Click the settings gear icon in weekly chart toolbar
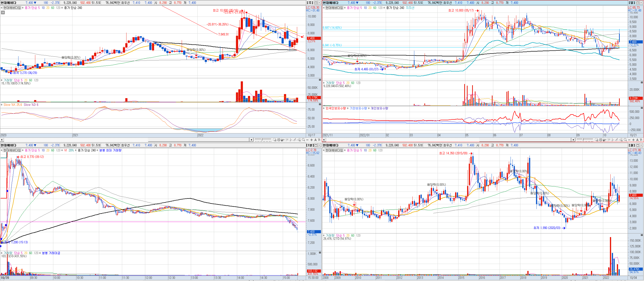 tap(279, 140)
